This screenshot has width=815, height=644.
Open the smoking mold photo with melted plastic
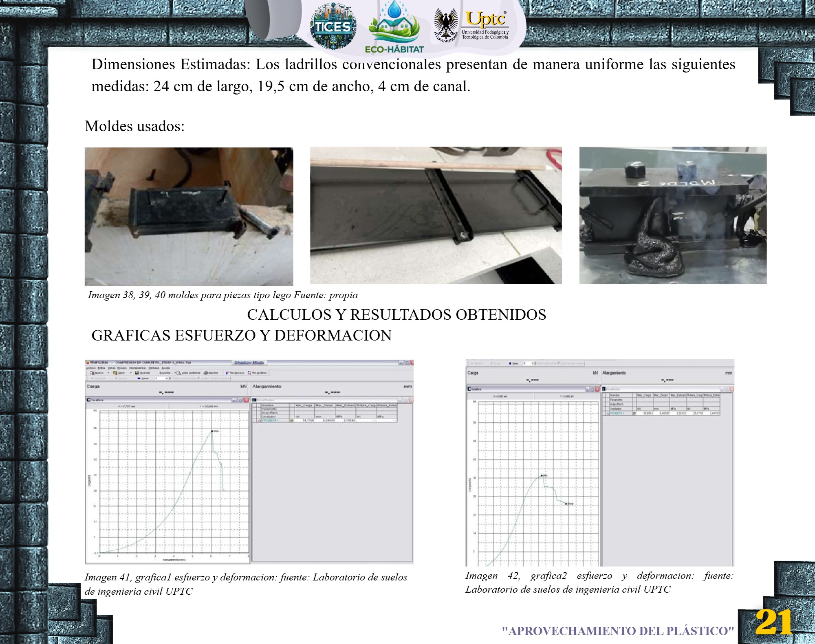tap(673, 215)
